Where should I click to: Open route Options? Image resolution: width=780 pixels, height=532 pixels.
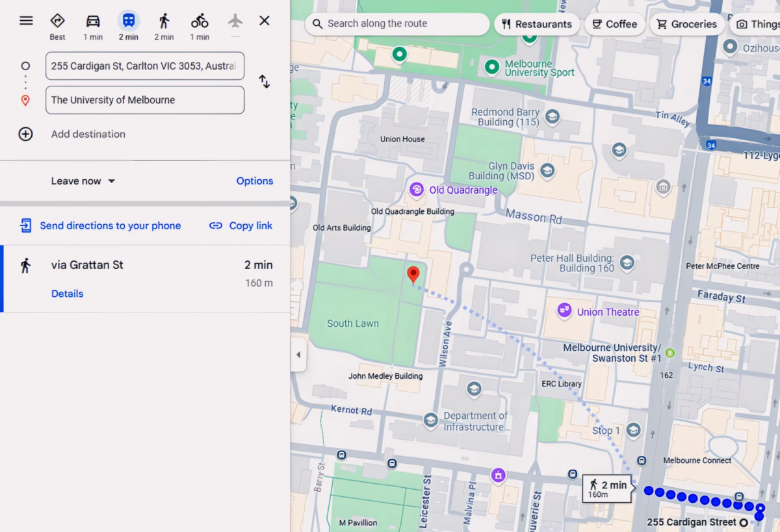click(255, 181)
